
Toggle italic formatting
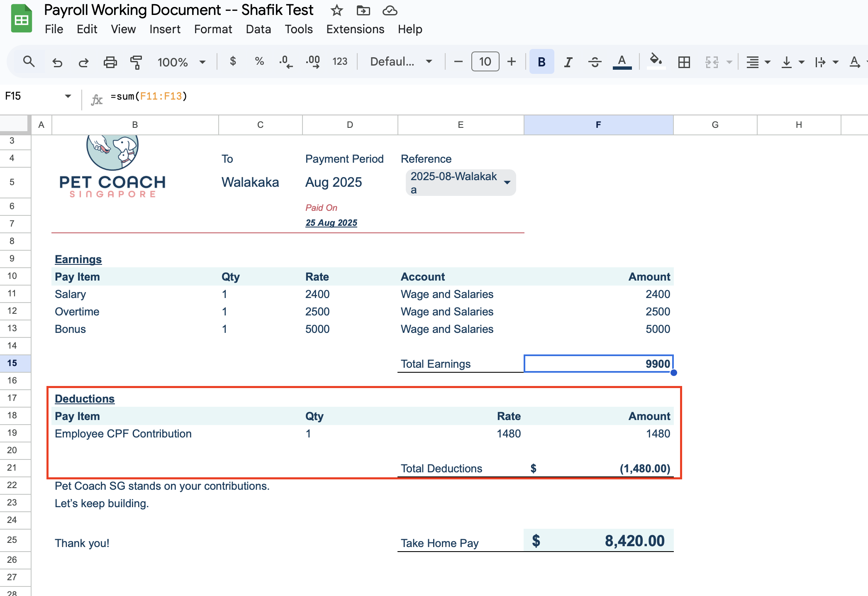(x=568, y=62)
